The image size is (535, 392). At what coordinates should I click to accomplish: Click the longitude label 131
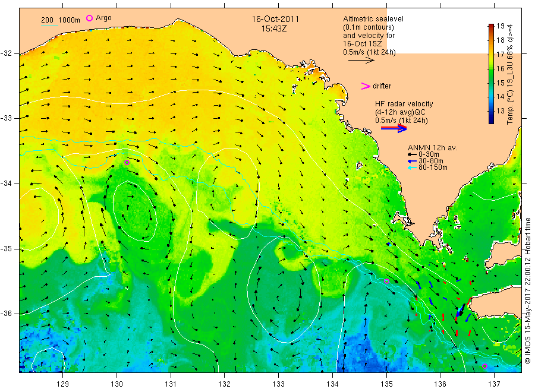[x=171, y=384]
